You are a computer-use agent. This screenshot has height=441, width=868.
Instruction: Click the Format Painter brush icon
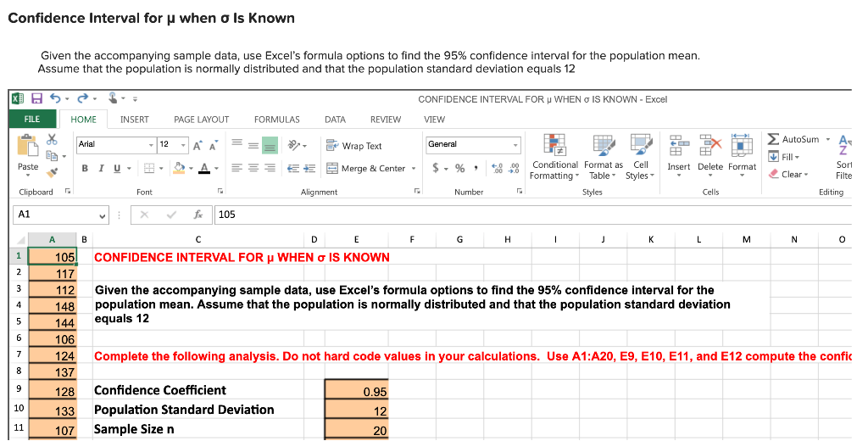pyautogui.click(x=52, y=173)
